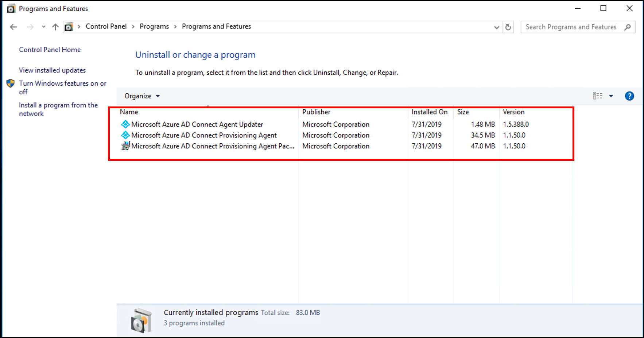Open help with the question mark icon

(629, 96)
